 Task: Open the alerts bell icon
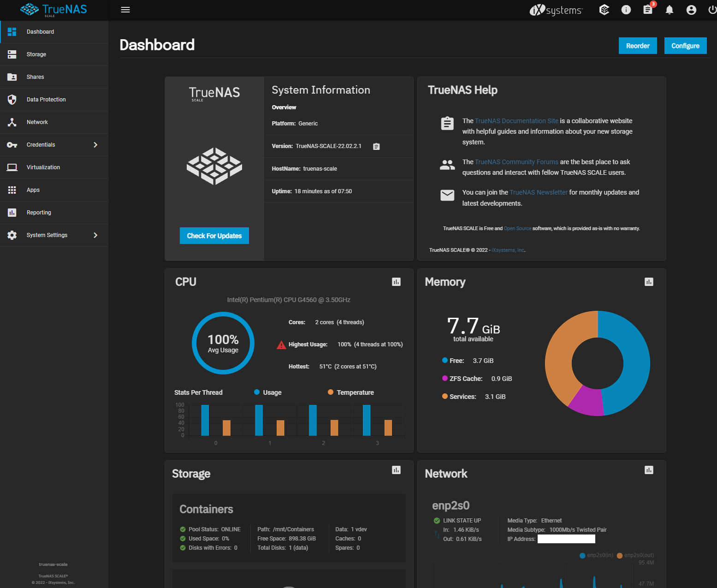[670, 10]
